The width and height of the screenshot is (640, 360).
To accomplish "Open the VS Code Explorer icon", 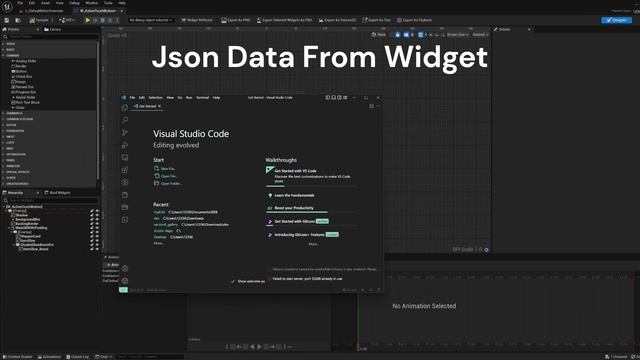I will (x=125, y=108).
